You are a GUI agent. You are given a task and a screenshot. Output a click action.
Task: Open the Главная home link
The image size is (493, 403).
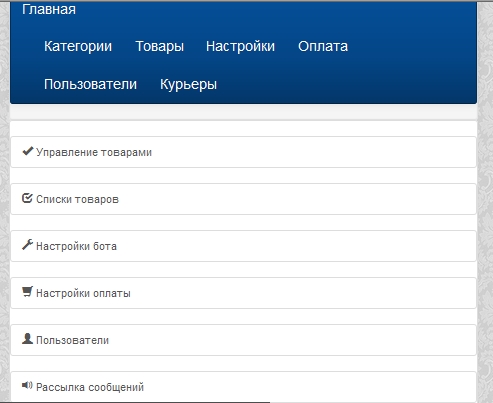coord(49,9)
